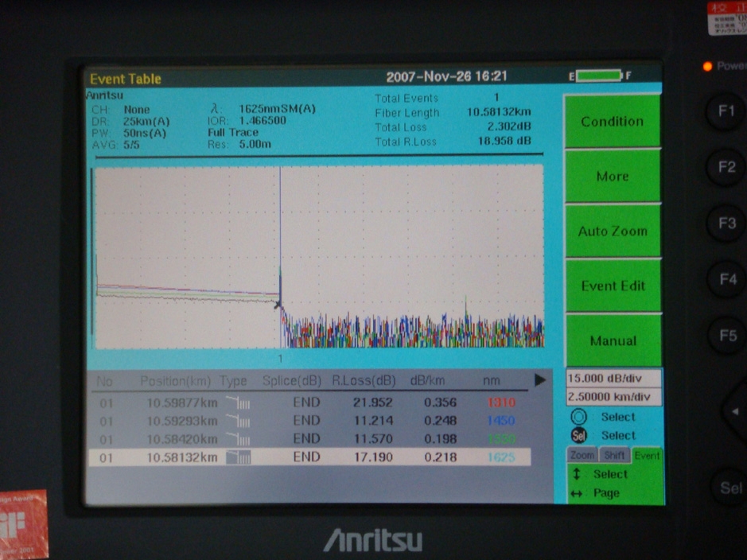The image size is (747, 560).
Task: Click return loss value 11.214
Action: [373, 421]
